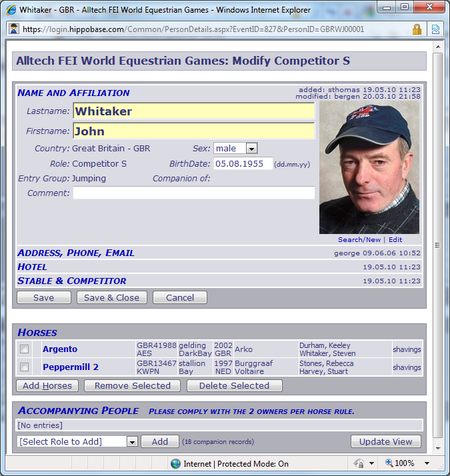450x476 pixels.
Task: Click the scroll up arrow of page scrollbar
Action: [438, 47]
